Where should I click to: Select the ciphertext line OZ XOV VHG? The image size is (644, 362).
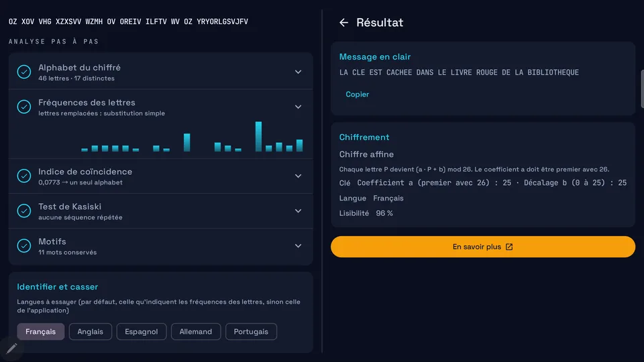click(128, 21)
